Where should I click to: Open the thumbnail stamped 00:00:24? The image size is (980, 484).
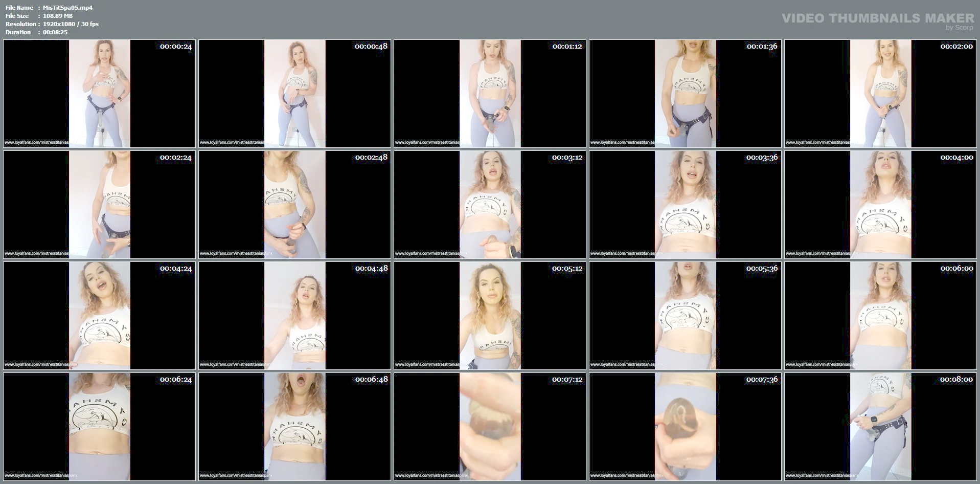click(100, 94)
